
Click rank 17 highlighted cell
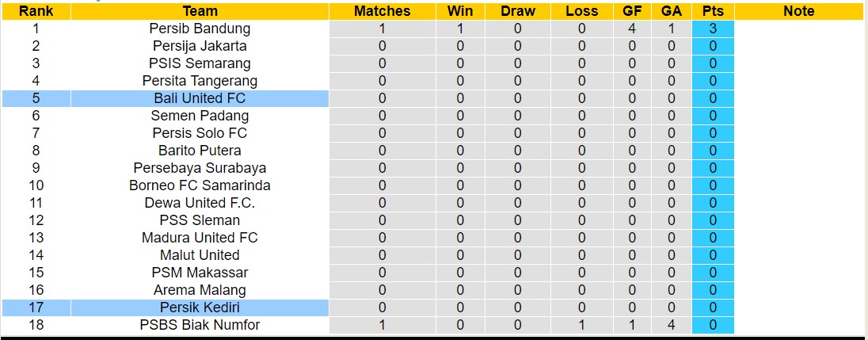[36, 308]
